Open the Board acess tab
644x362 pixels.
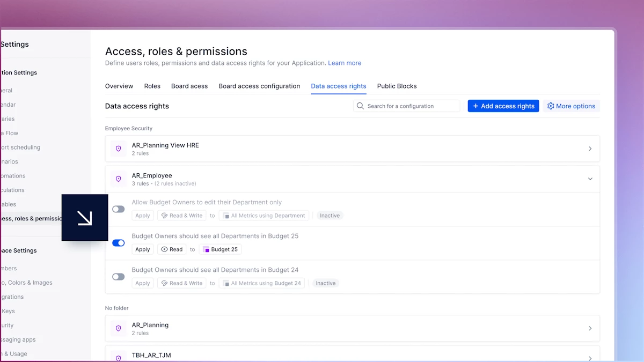pyautogui.click(x=189, y=86)
